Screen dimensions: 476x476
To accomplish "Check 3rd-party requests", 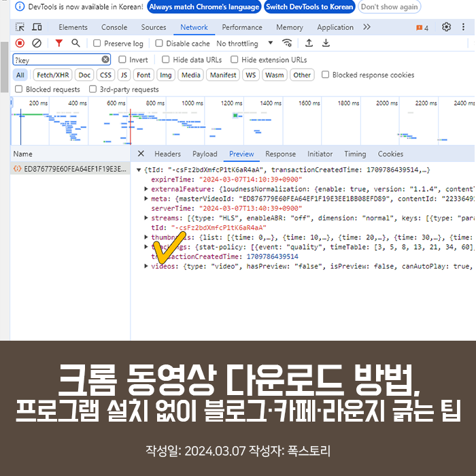I will (93, 89).
